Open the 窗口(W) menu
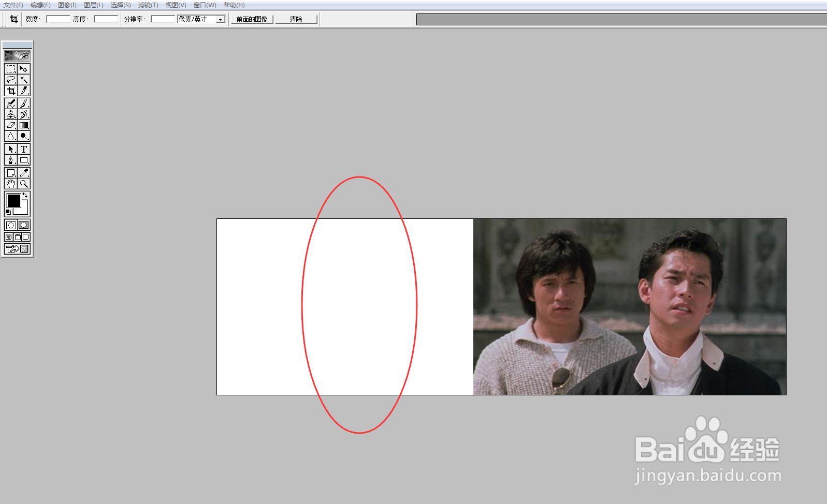This screenshot has width=827, height=504. (205, 5)
